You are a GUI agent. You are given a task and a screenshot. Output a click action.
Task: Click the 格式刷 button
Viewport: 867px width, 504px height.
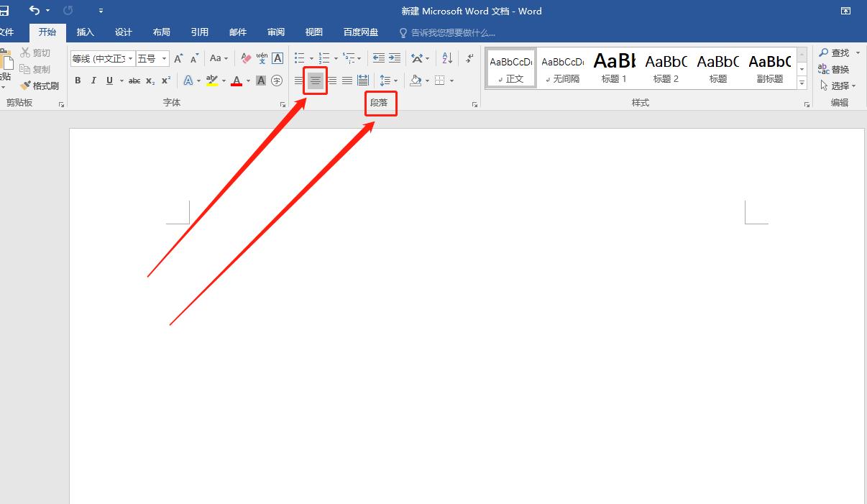tap(40, 86)
